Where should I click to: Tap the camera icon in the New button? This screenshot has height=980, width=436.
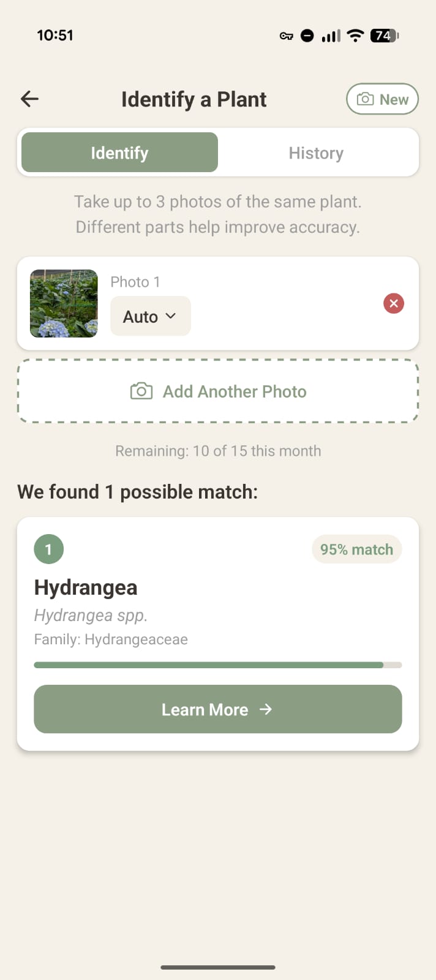click(365, 99)
